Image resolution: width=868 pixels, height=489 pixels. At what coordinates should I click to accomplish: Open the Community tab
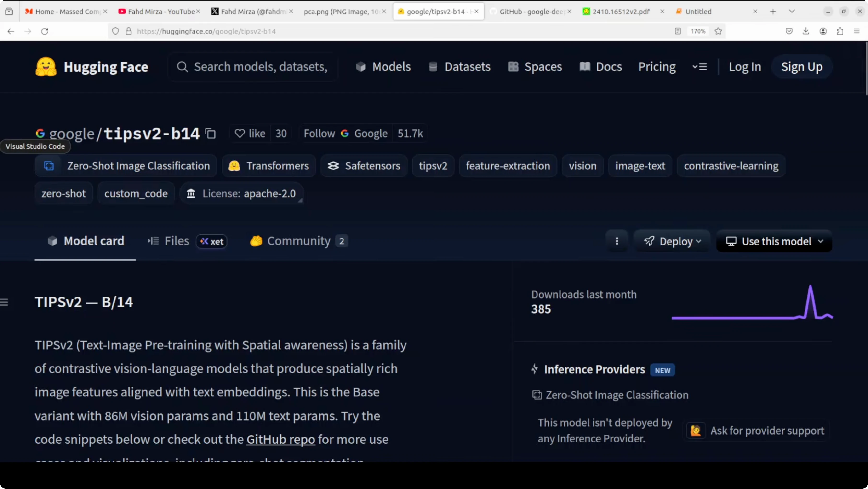[x=298, y=241]
